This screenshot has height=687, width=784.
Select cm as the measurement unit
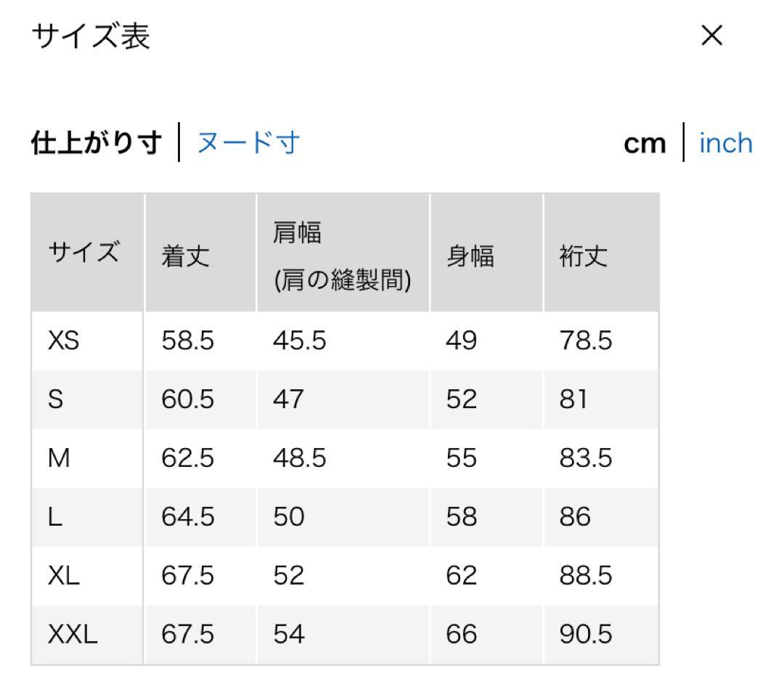(645, 143)
